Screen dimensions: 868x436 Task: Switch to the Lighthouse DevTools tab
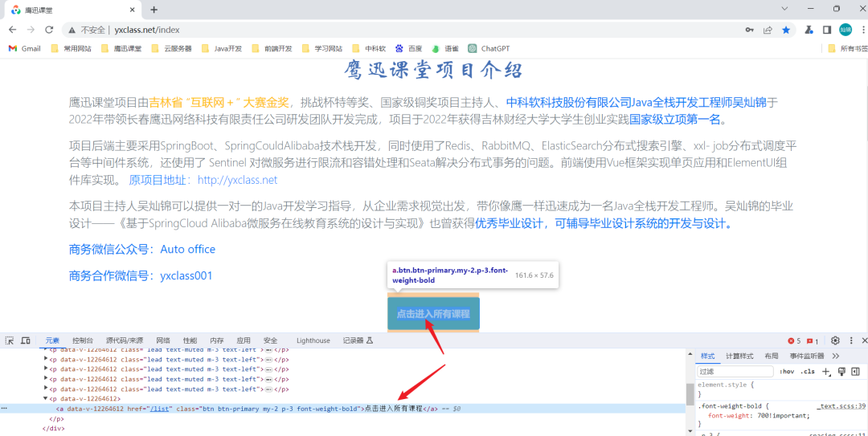point(313,340)
